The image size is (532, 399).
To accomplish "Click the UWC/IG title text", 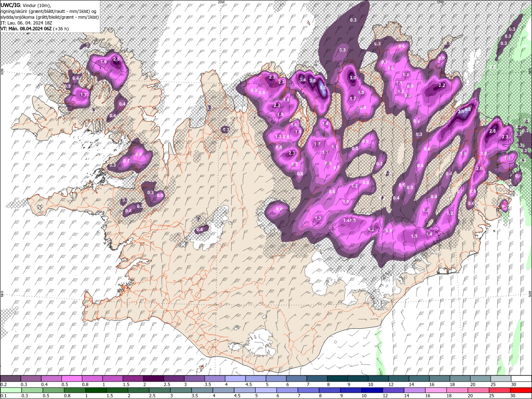I will (x=10, y=5).
